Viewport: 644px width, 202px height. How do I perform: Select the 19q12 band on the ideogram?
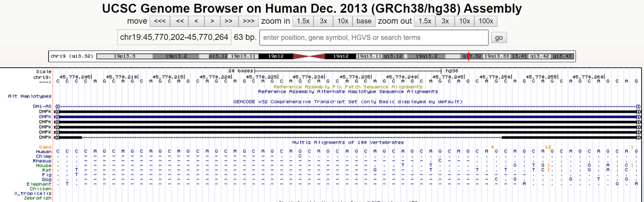coord(341,56)
